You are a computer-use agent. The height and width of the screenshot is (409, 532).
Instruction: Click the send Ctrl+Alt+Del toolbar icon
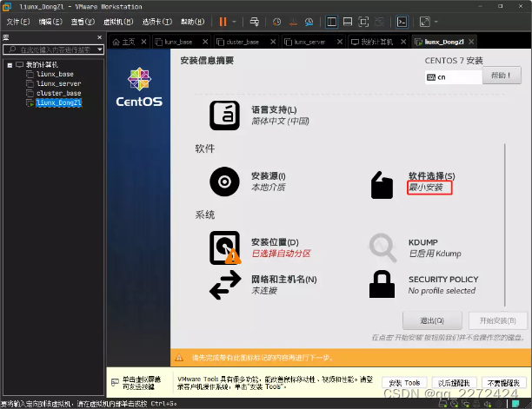click(x=254, y=22)
